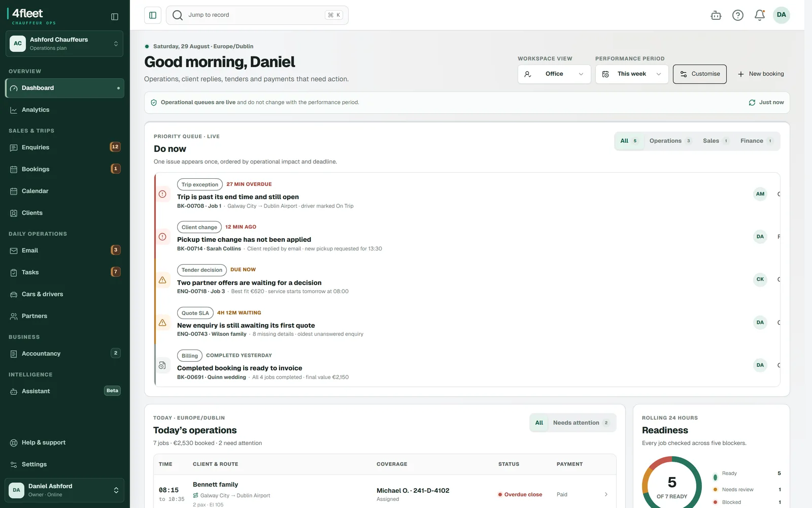The width and height of the screenshot is (812, 508).
Task: Open the DA user avatar in header
Action: pos(782,15)
